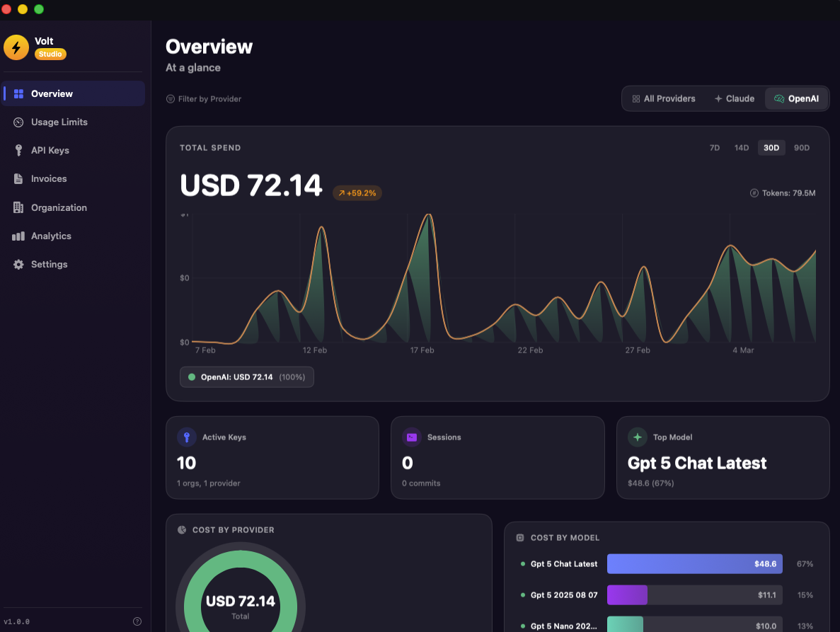
Task: Switch spend range to 7D
Action: (714, 147)
